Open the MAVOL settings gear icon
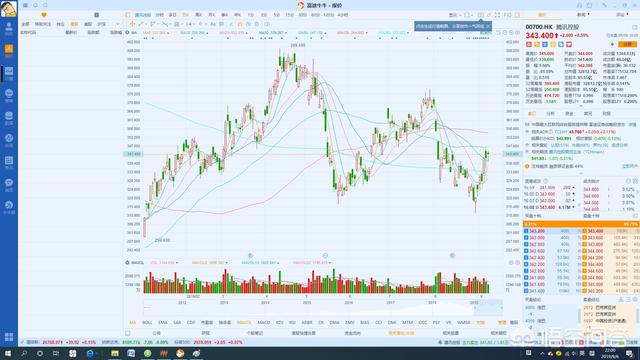 127,263
